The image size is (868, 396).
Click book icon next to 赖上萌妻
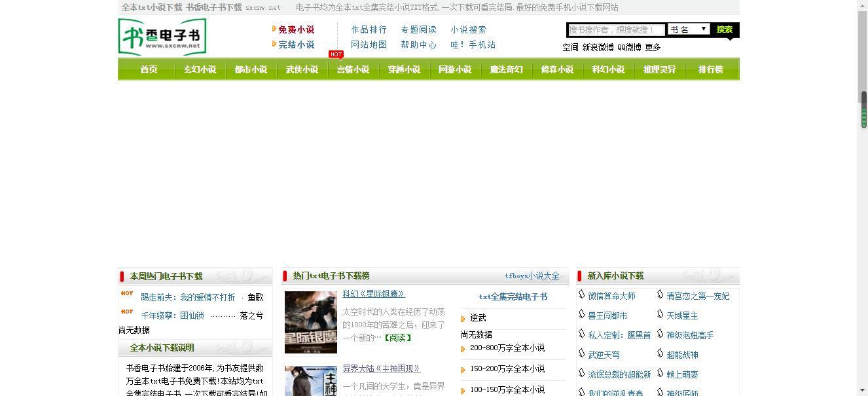click(x=660, y=374)
